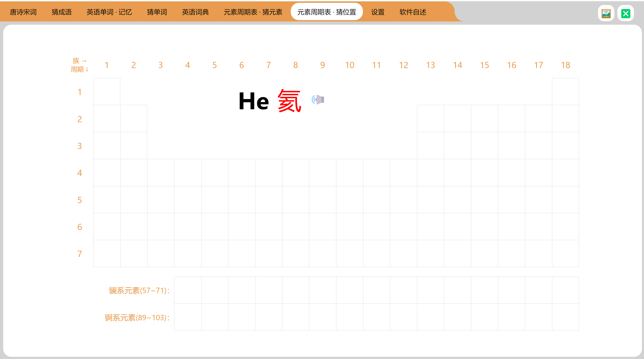Open the 设置 tab
Screen dimensions: 644x359
[378, 12]
